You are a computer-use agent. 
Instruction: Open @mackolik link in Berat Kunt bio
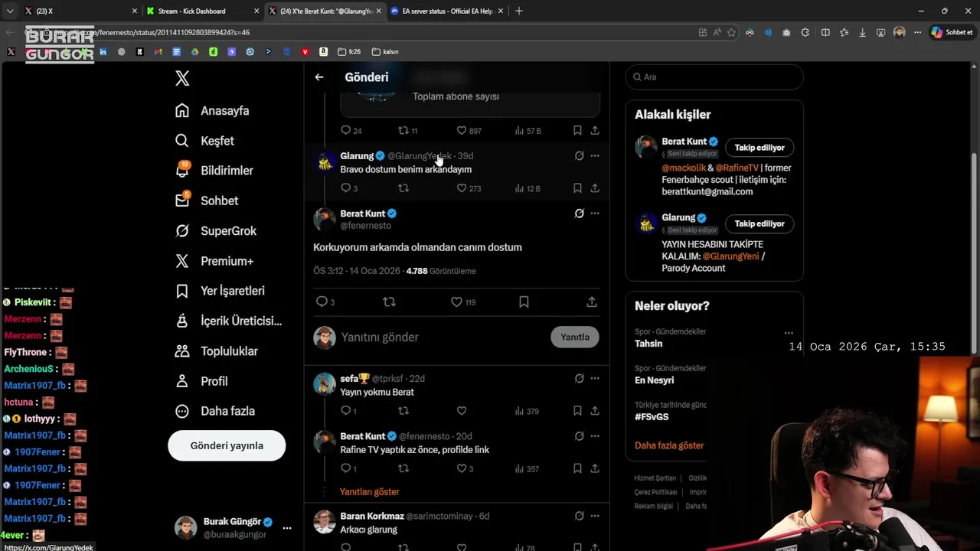683,168
